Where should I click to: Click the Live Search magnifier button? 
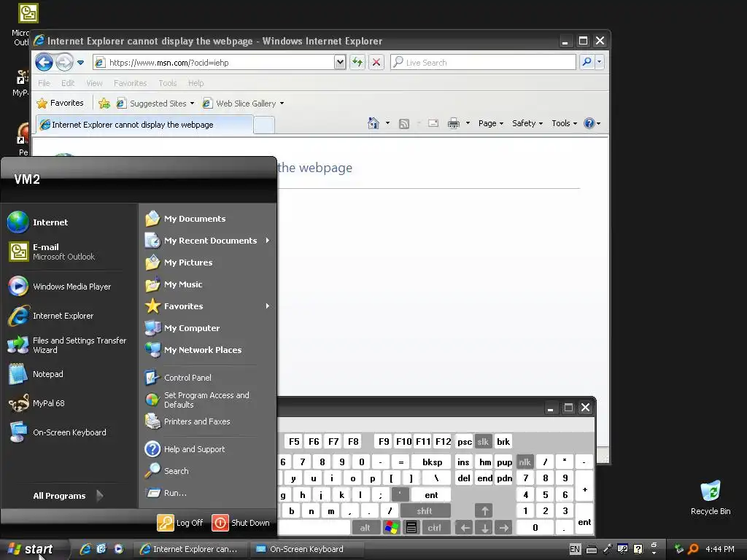(x=587, y=62)
